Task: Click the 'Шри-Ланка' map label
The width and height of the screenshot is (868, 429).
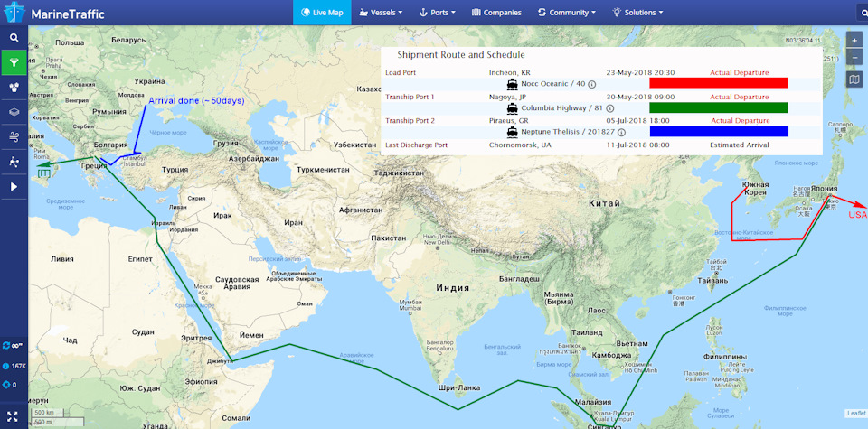Action: (459, 387)
